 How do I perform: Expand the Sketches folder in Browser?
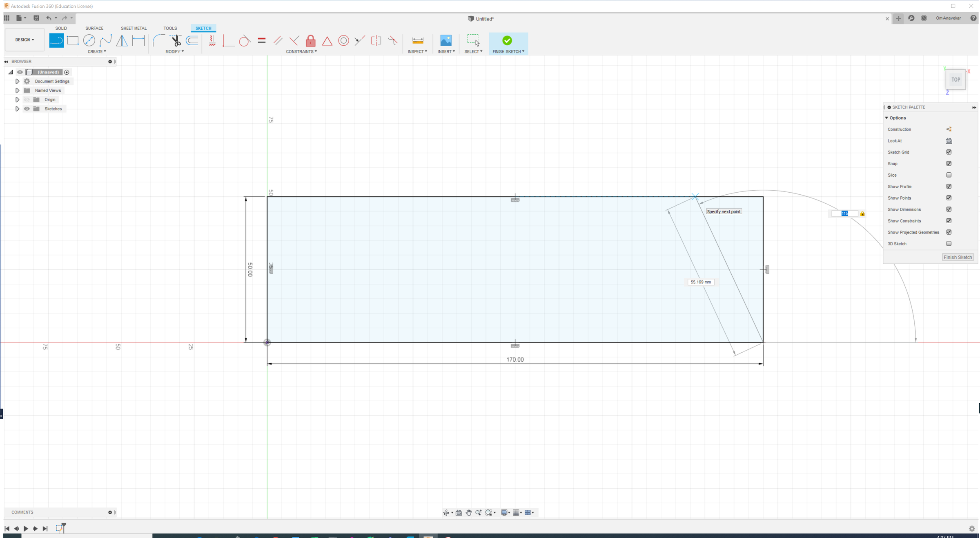pos(17,109)
